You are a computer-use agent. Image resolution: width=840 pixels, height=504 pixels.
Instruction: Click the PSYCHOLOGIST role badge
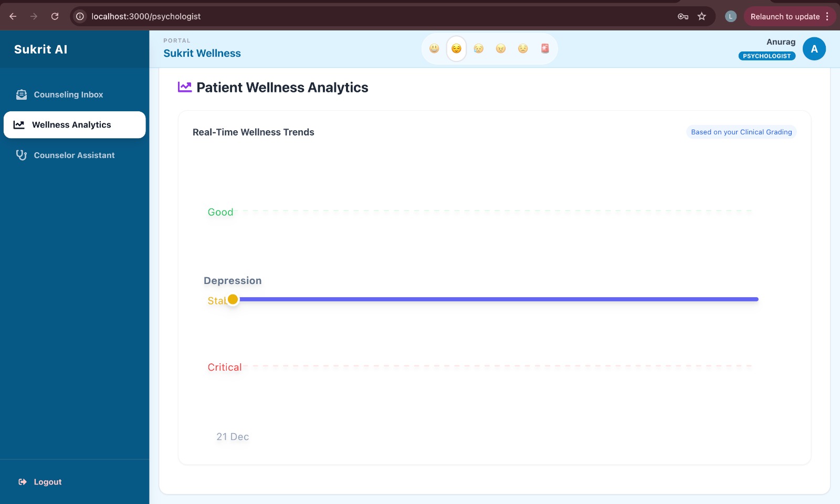click(766, 56)
